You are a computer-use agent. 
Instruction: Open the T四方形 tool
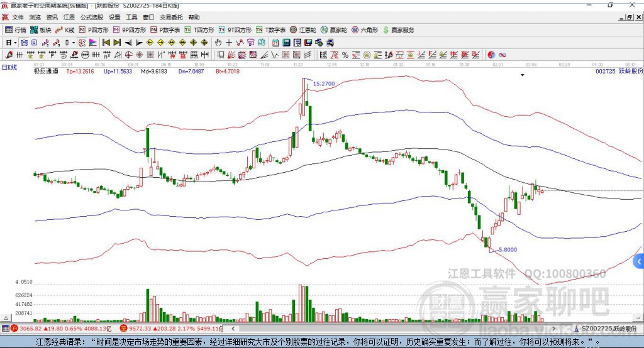199,30
